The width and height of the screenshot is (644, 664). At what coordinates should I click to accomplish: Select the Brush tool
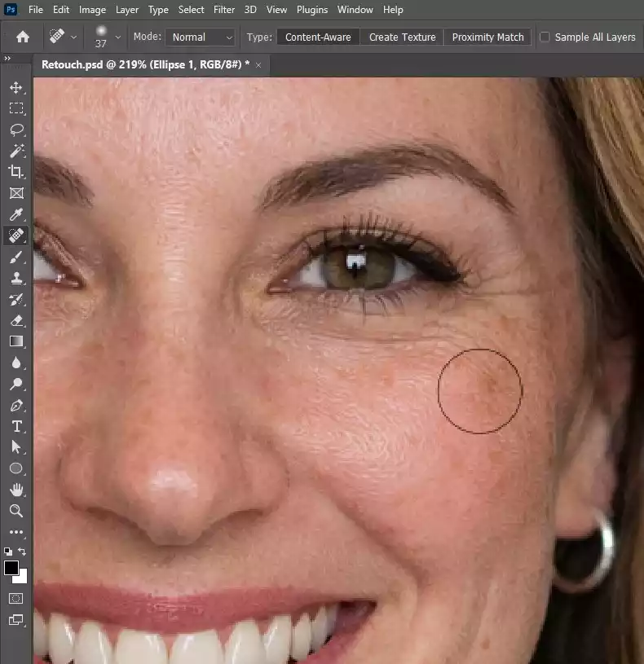tap(16, 257)
